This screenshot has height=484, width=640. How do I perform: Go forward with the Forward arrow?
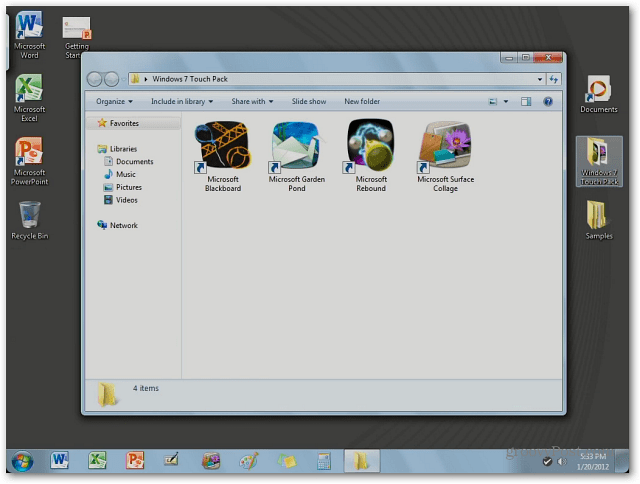point(111,79)
